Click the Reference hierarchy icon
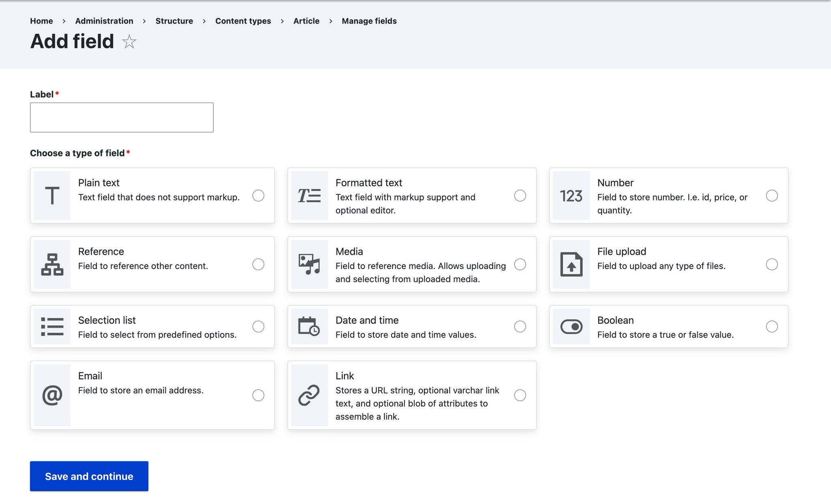 click(52, 264)
